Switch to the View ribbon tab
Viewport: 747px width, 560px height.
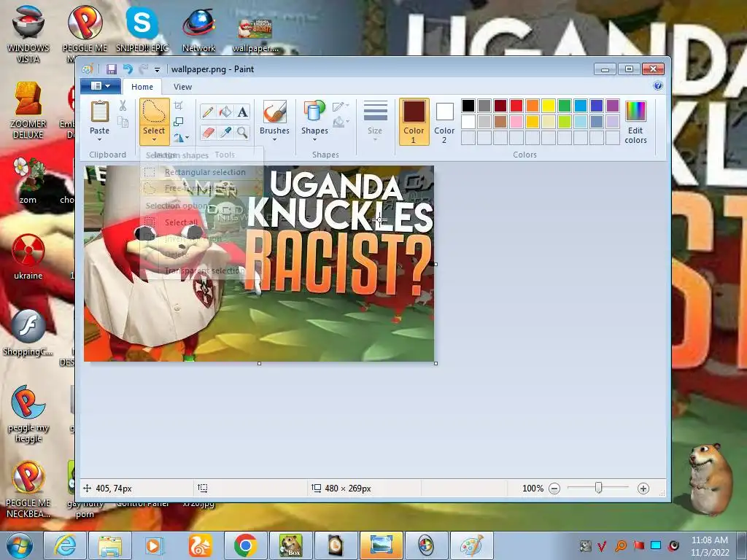182,87
